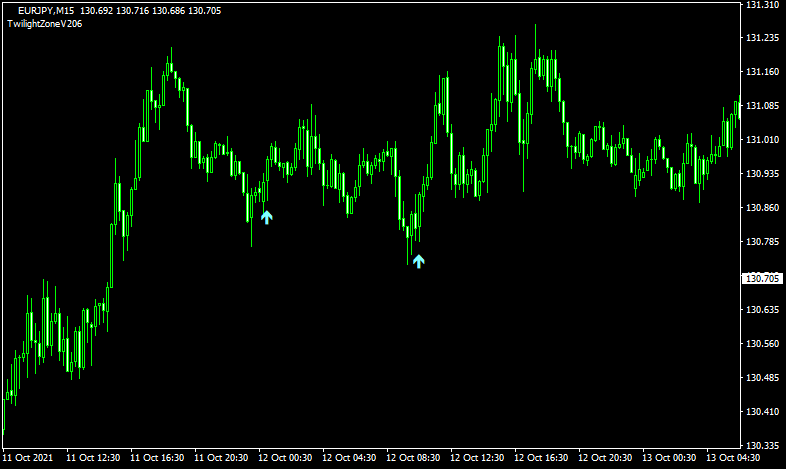Select the 12 Oct 12:30 time label

[x=478, y=458]
